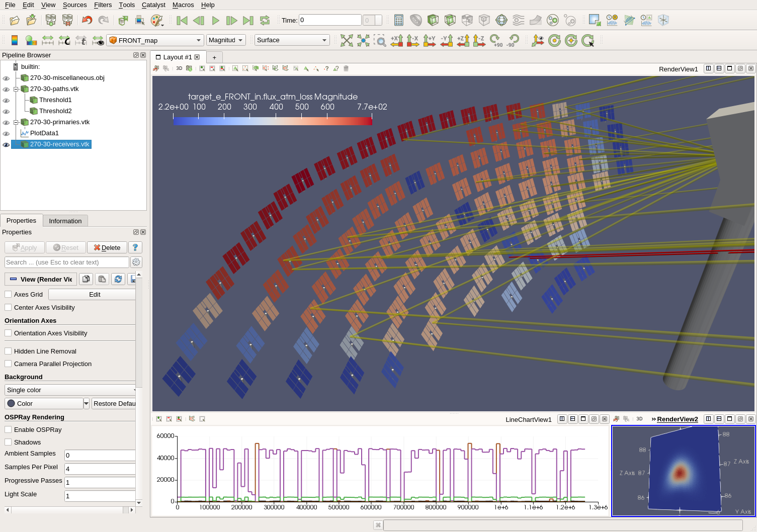Viewport: 757px width, 532px height.
Task: Enable the Axes Grid checkbox
Action: 8,295
